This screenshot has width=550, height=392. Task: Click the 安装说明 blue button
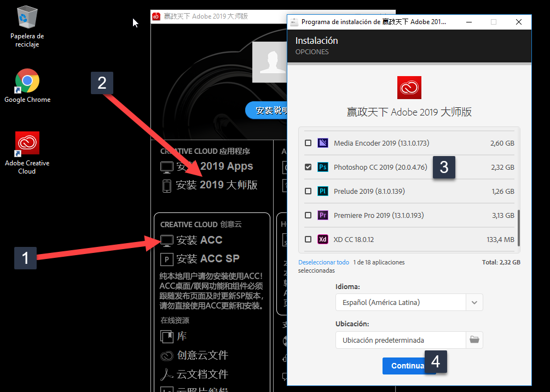click(x=267, y=111)
